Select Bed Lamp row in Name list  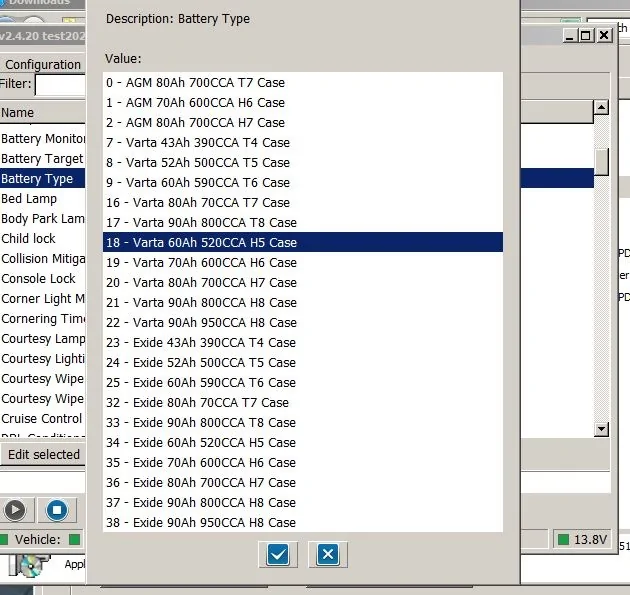43,198
